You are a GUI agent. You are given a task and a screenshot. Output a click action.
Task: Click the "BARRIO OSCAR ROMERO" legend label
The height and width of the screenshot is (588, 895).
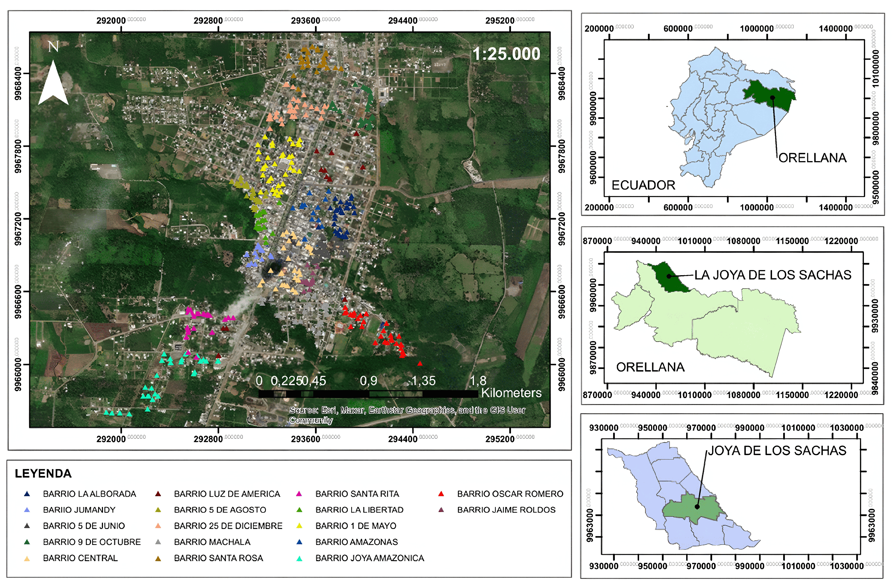pos(510,494)
